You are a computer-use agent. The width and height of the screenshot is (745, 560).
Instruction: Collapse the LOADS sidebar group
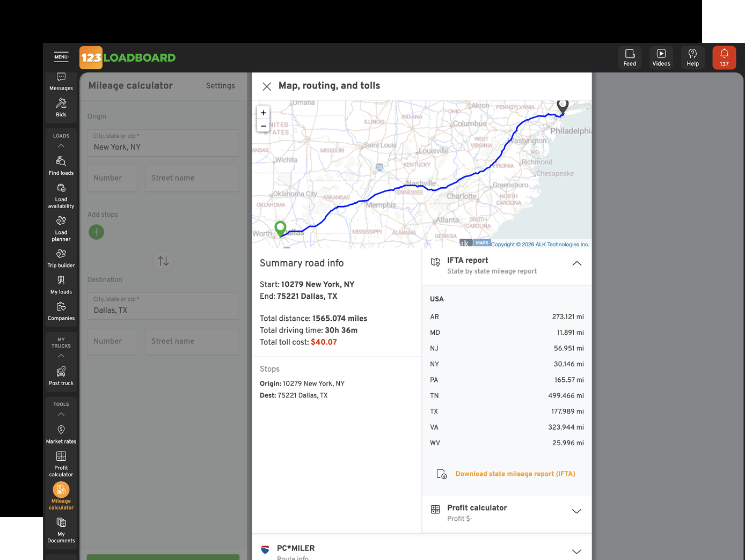[x=61, y=146]
